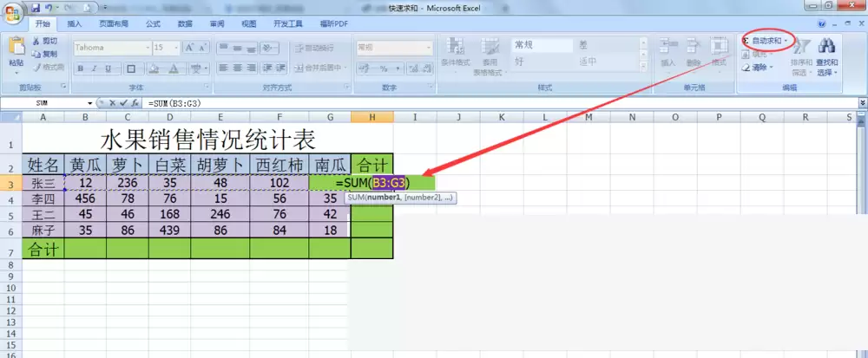Open Sort & Filter (排序和筛选)
This screenshot has height=358, width=868.
pyautogui.click(x=801, y=56)
